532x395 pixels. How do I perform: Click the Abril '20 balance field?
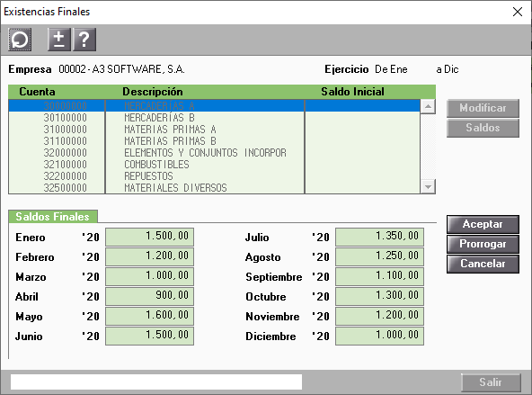pyautogui.click(x=149, y=296)
